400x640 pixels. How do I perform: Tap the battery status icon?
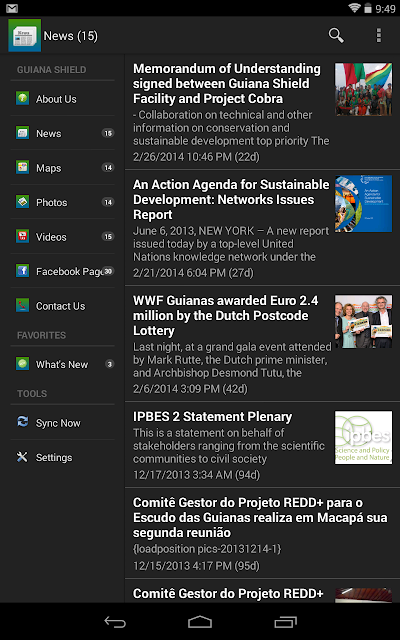pyautogui.click(x=368, y=8)
